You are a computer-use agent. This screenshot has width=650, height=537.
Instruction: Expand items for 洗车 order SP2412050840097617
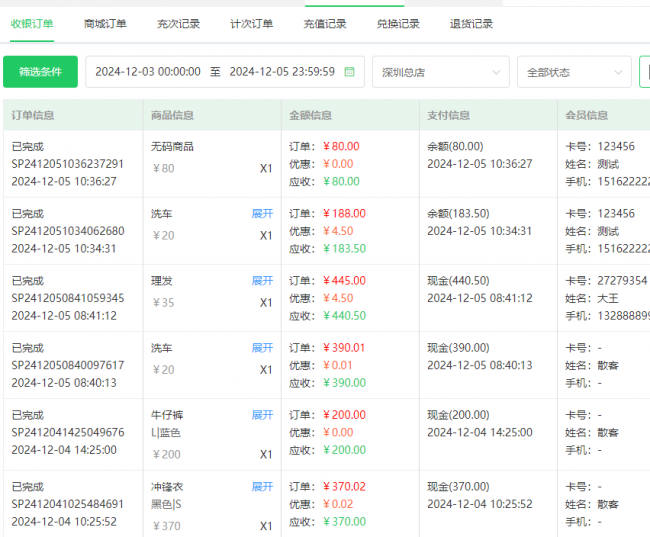click(x=262, y=348)
